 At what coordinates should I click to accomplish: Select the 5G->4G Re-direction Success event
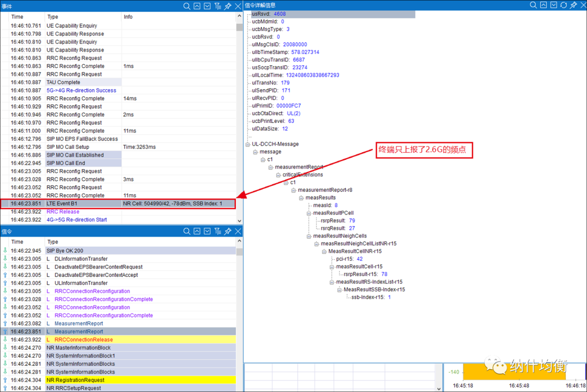[x=81, y=90]
